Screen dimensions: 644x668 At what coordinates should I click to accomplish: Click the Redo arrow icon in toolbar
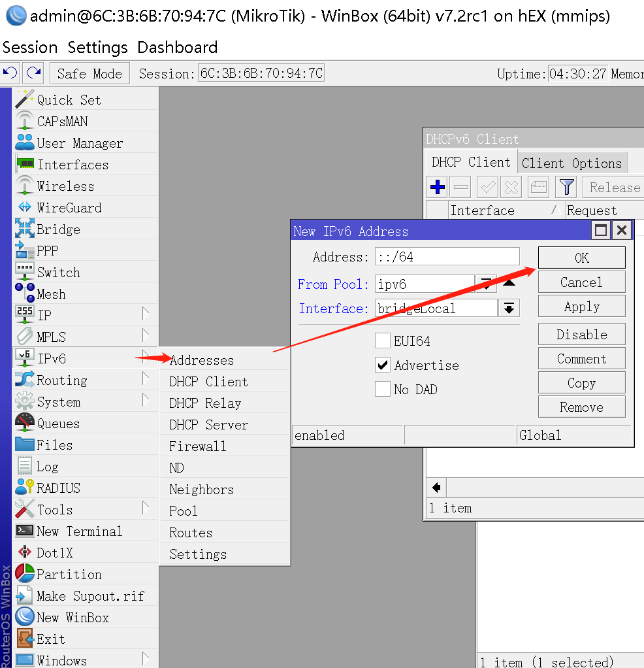click(33, 73)
